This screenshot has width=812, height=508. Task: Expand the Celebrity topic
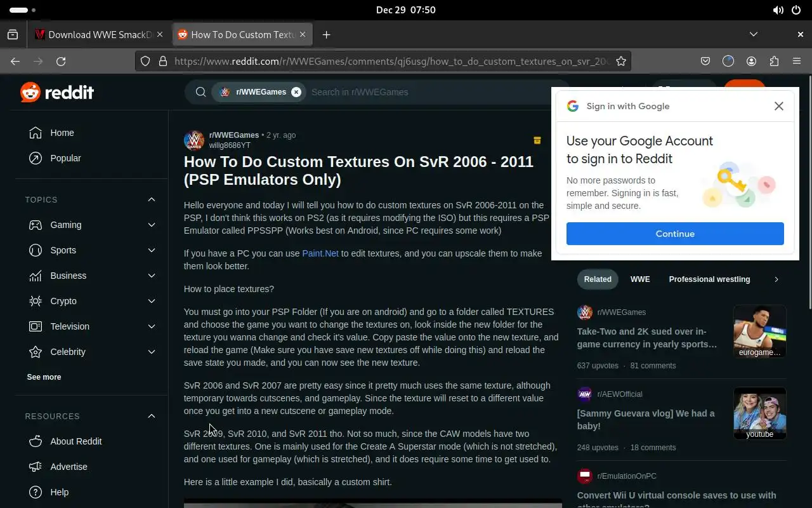pyautogui.click(x=152, y=352)
